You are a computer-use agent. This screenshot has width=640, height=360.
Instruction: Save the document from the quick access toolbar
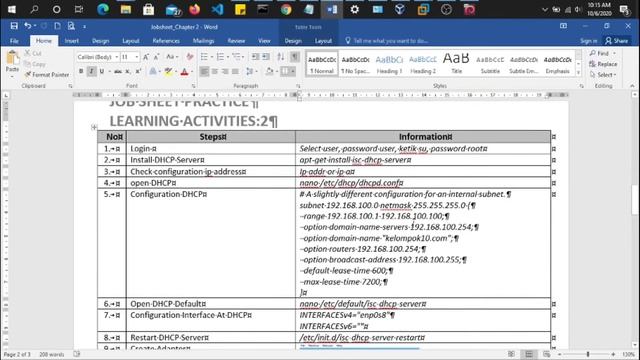[14, 26]
